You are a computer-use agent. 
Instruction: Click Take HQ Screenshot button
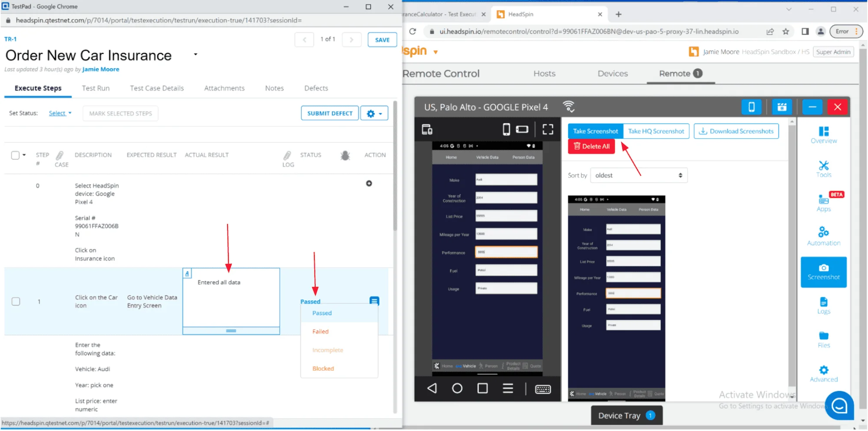(x=656, y=131)
